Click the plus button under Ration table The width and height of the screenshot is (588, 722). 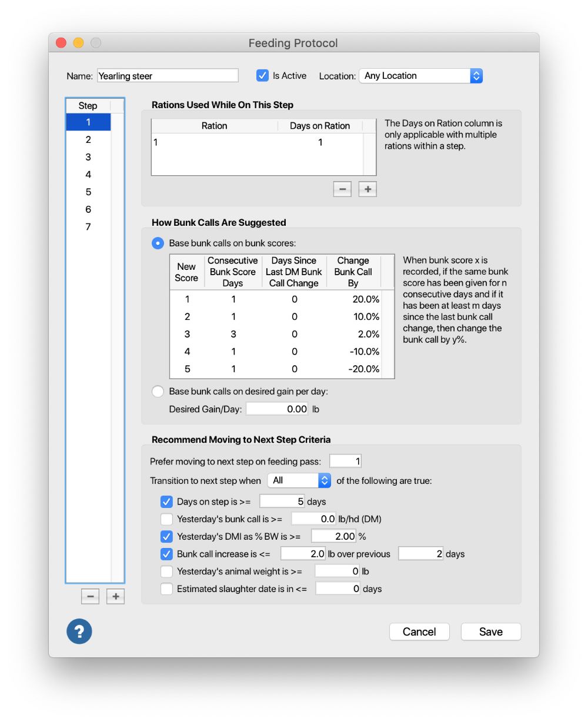point(367,189)
